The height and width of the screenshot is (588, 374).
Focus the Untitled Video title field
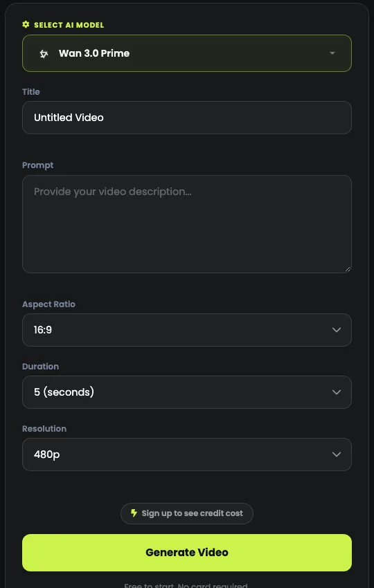[186, 118]
